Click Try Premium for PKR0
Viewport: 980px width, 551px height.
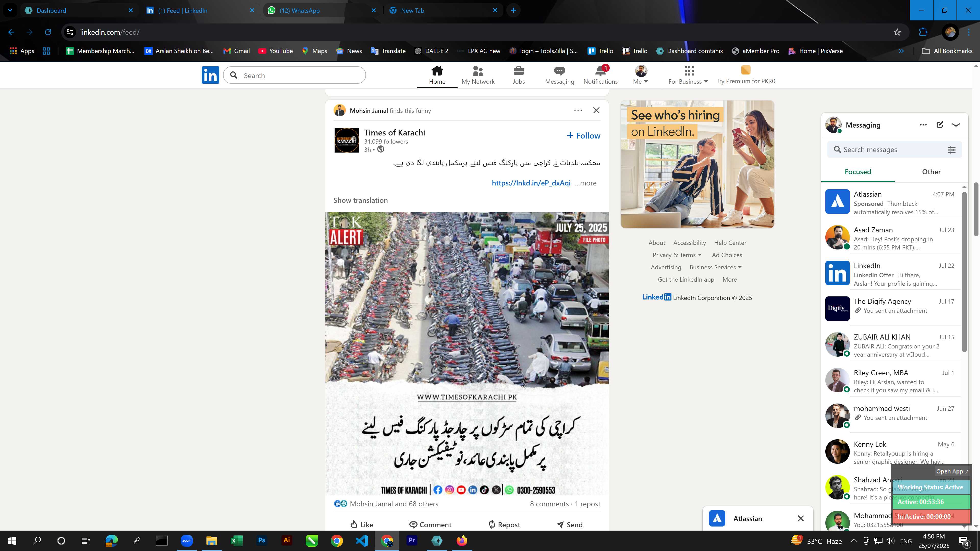click(x=745, y=75)
